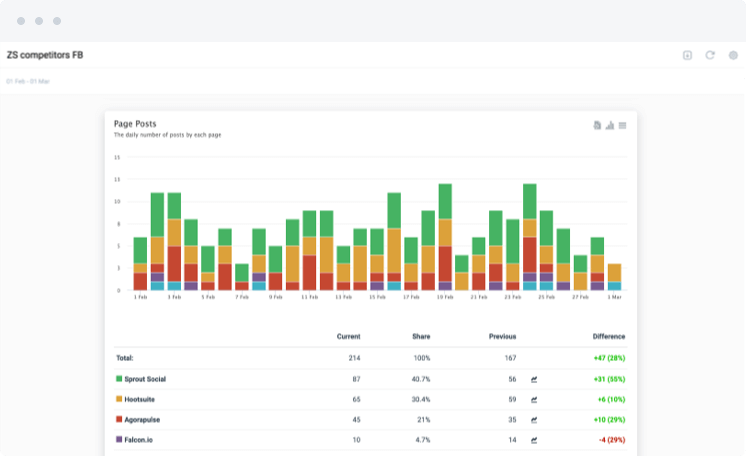This screenshot has width=746, height=456.
Task: Refresh the ZS competitors FB dashboard
Action: tap(710, 55)
